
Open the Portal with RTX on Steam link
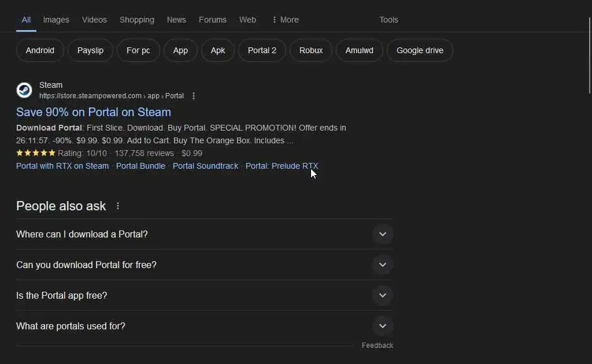click(x=62, y=166)
